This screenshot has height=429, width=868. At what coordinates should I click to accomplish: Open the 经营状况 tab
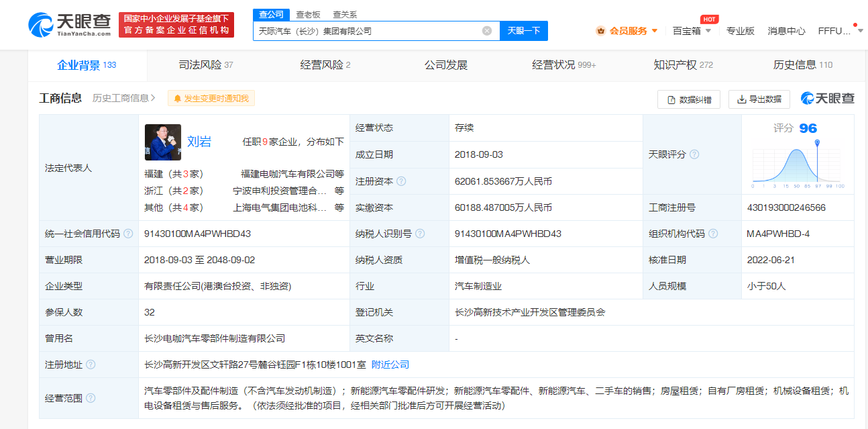click(x=564, y=65)
